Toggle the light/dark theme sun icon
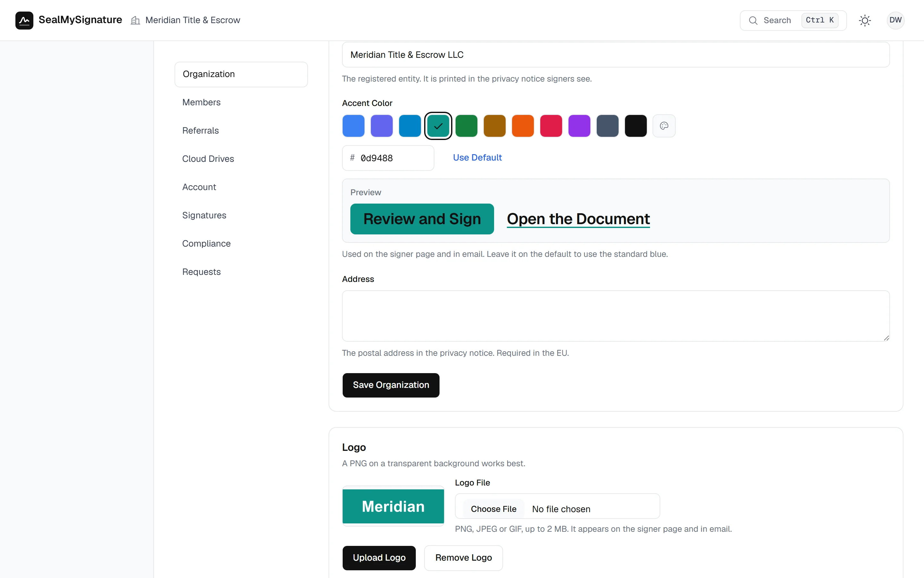 [x=865, y=20]
